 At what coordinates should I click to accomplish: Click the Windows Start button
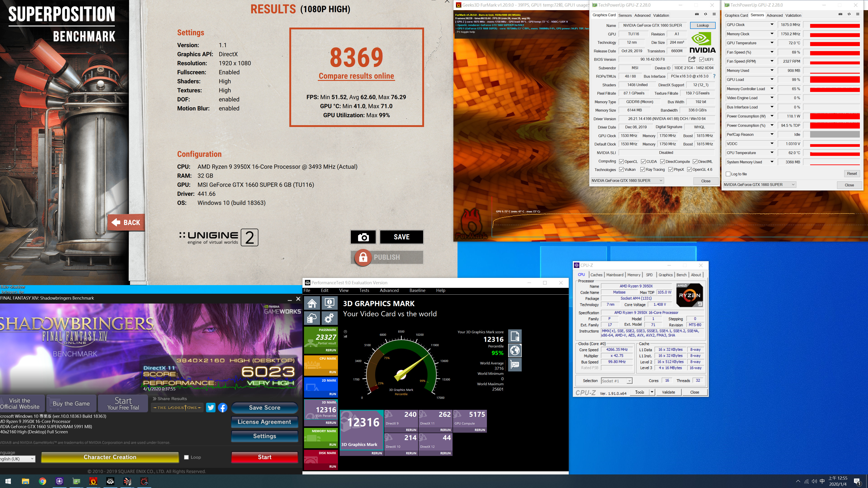click(x=8, y=481)
